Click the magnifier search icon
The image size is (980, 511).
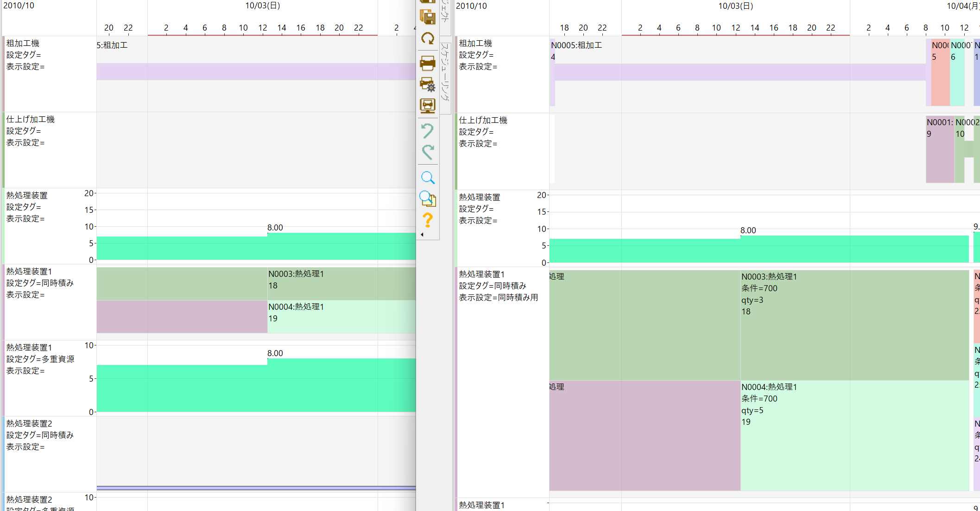(427, 178)
